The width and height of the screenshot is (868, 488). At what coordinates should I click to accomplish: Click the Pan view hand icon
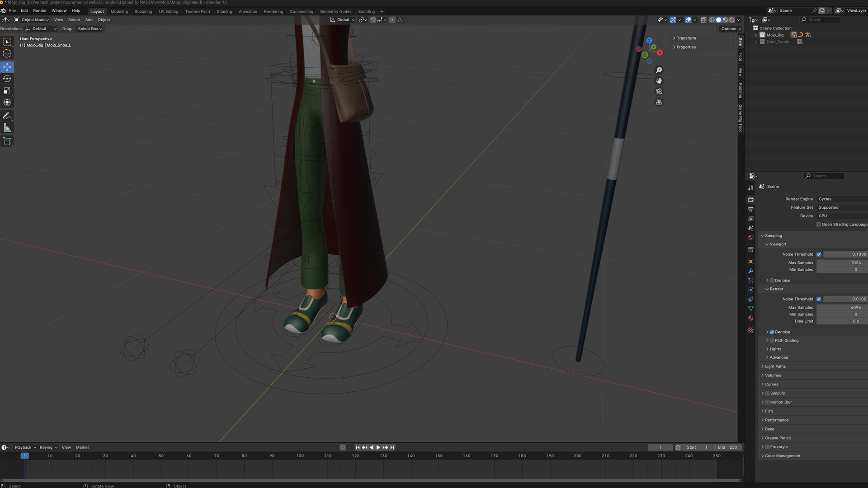point(659,81)
